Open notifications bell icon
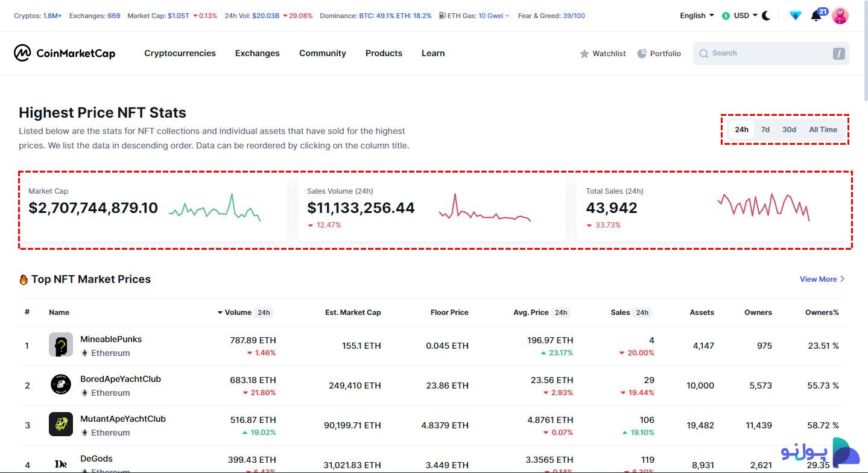This screenshot has height=473, width=868. tap(816, 16)
